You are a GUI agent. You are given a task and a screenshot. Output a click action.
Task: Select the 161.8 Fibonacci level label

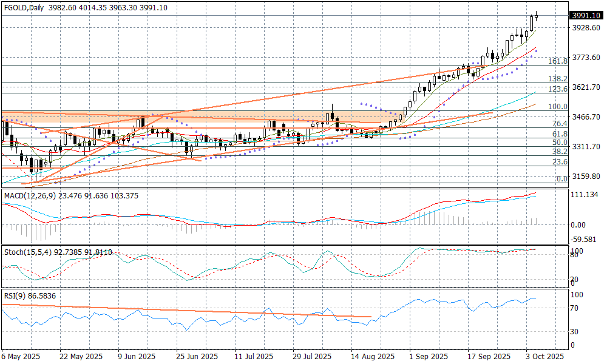tap(557, 61)
